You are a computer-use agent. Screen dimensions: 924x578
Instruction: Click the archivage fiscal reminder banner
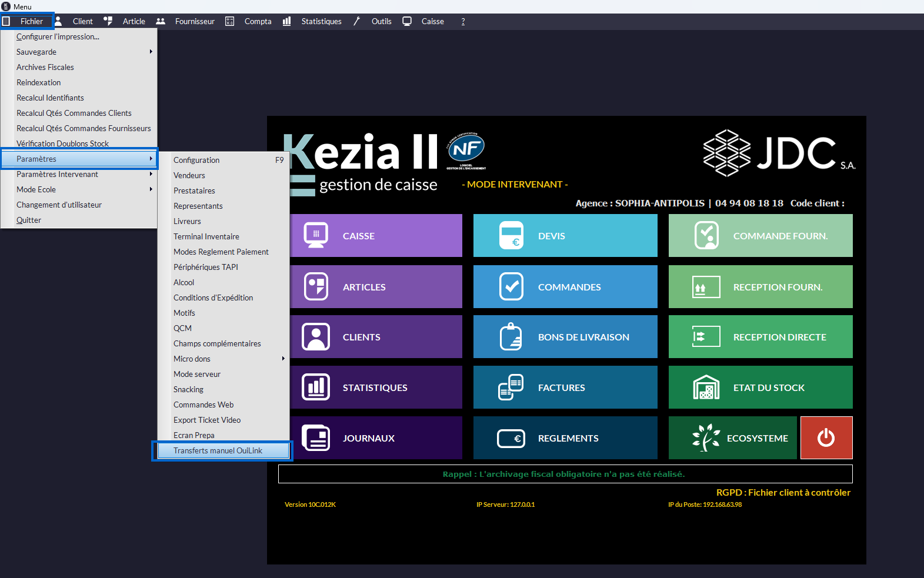tap(565, 474)
